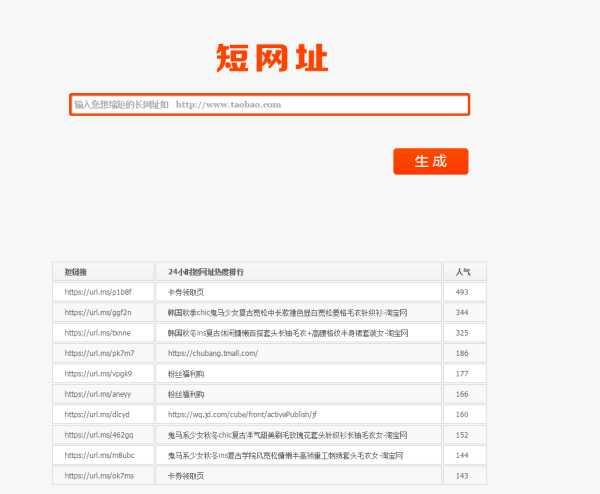Click the 人气 column header

point(463,272)
